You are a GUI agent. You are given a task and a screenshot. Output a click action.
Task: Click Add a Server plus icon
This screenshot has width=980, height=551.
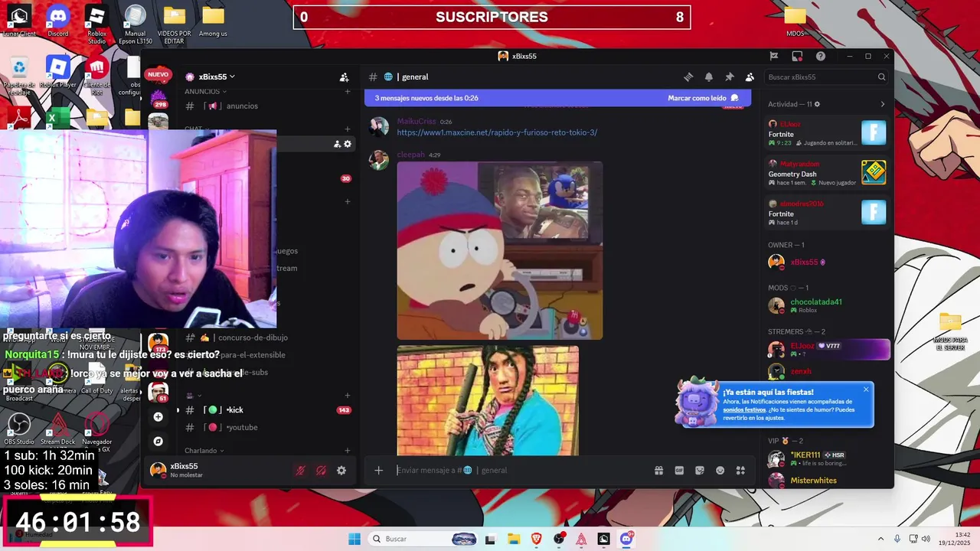coord(158,416)
